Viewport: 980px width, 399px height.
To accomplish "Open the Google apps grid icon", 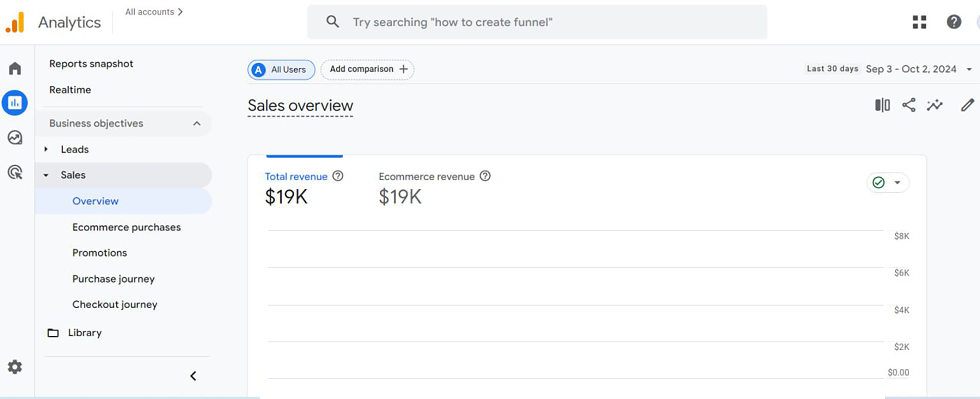I will coord(919,22).
